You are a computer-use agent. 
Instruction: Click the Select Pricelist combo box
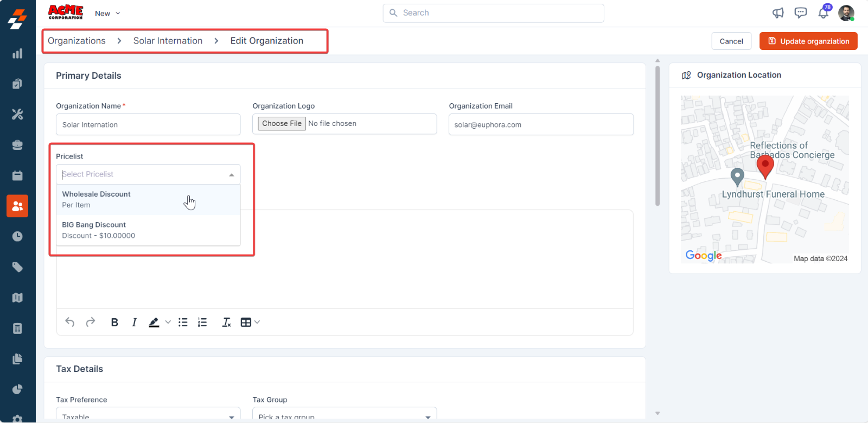148,174
